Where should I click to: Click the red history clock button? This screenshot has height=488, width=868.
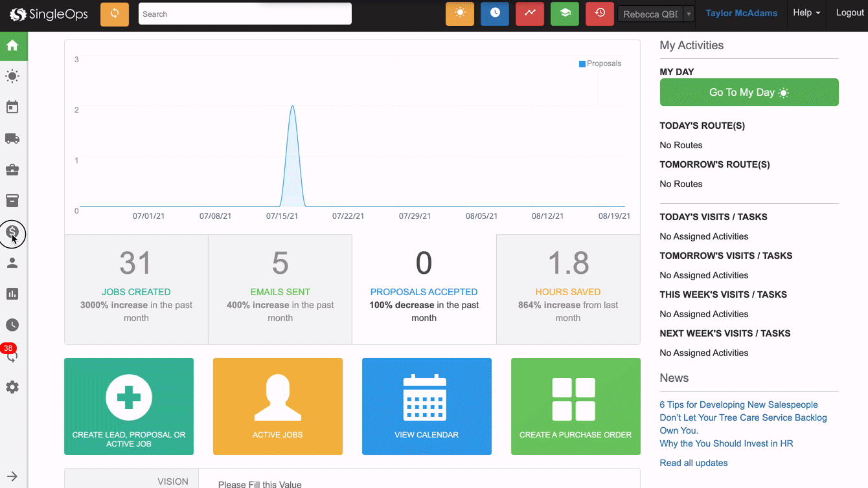tap(600, 14)
